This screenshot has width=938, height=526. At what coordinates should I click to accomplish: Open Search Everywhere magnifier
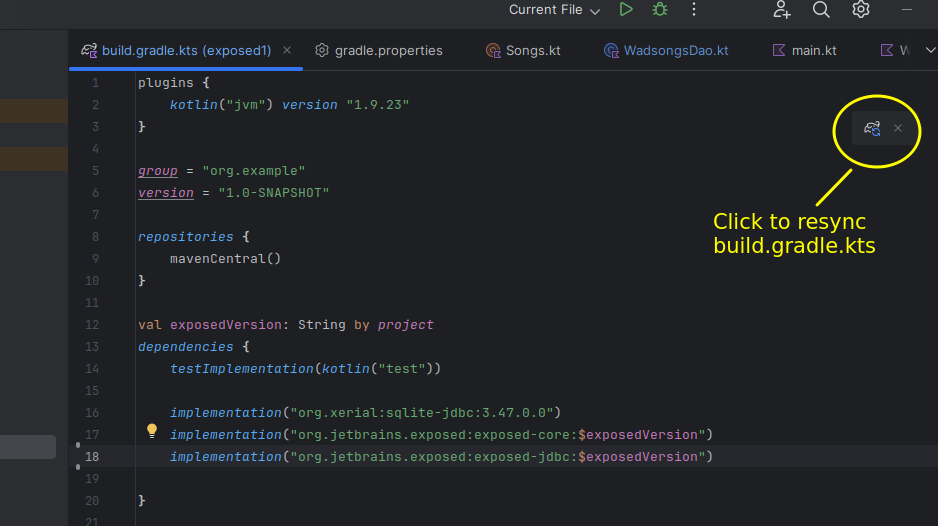click(x=821, y=10)
